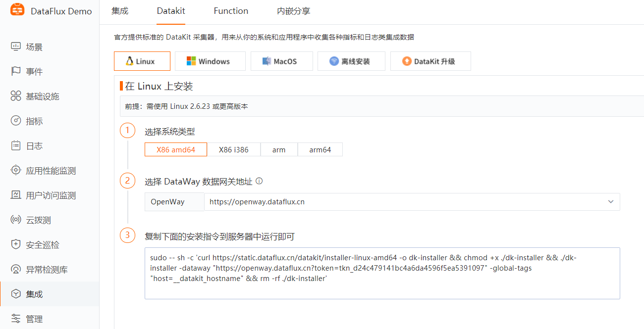644x329 pixels.
Task: Click the info icon beside DataWay 数据网关地址
Action: point(259,181)
